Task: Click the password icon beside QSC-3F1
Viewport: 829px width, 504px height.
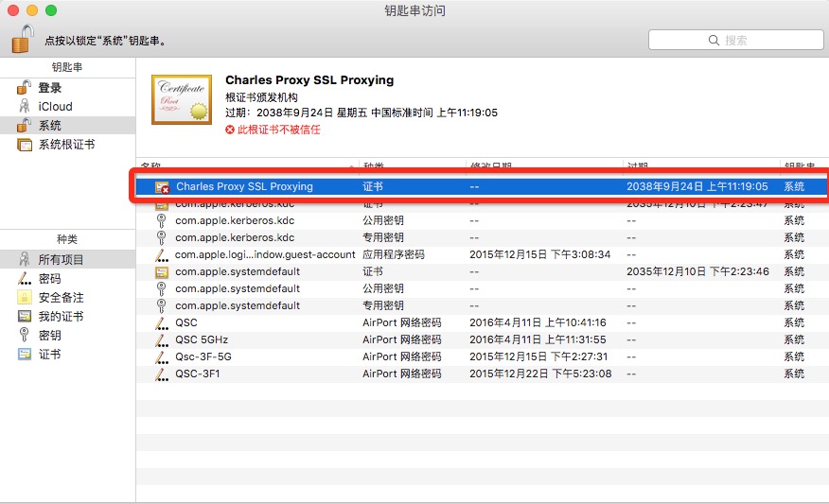Action: [161, 374]
